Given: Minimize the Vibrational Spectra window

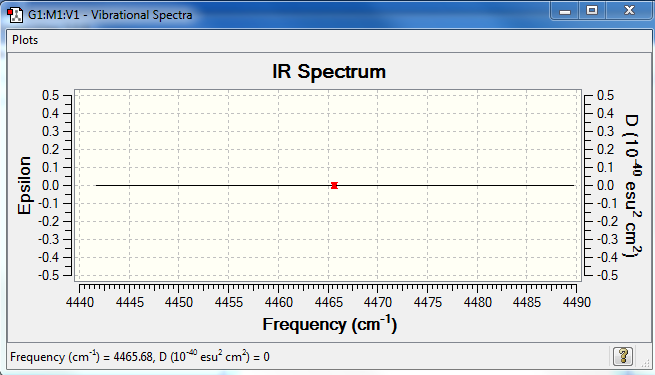Looking at the screenshot, I should [x=565, y=10].
